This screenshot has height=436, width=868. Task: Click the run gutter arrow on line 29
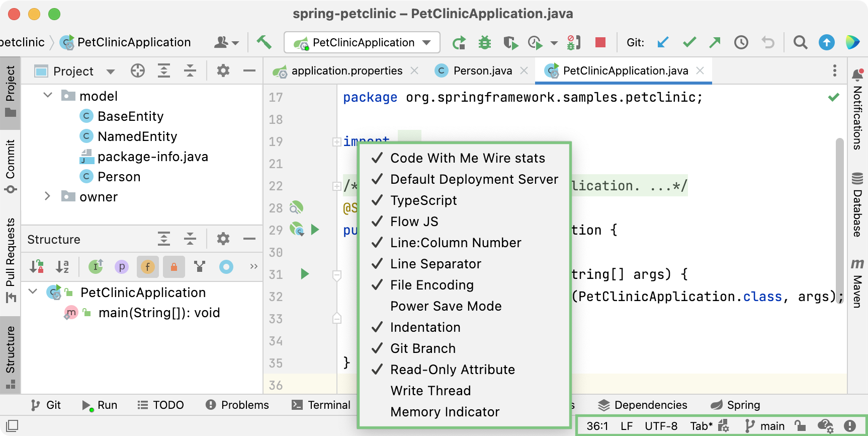point(315,230)
